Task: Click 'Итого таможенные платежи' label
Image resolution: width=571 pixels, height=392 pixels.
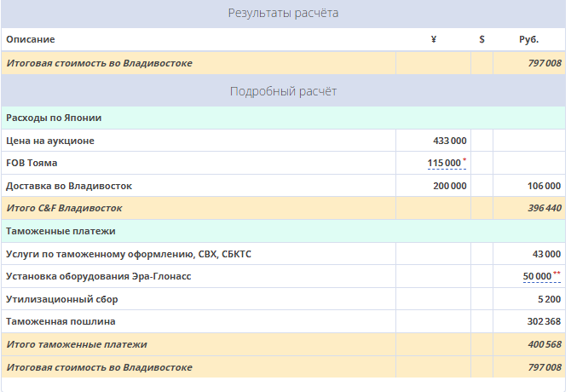Action: coord(77,344)
